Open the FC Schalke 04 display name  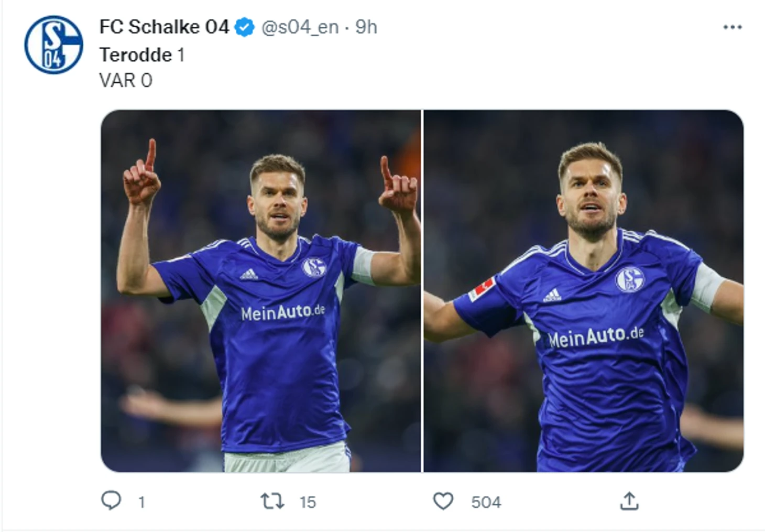(x=164, y=27)
